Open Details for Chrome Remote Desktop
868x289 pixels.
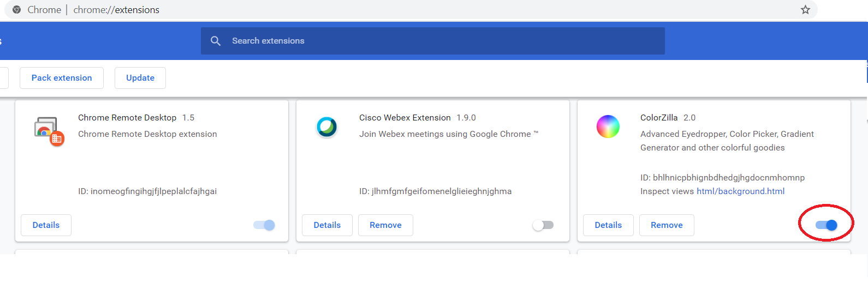46,225
